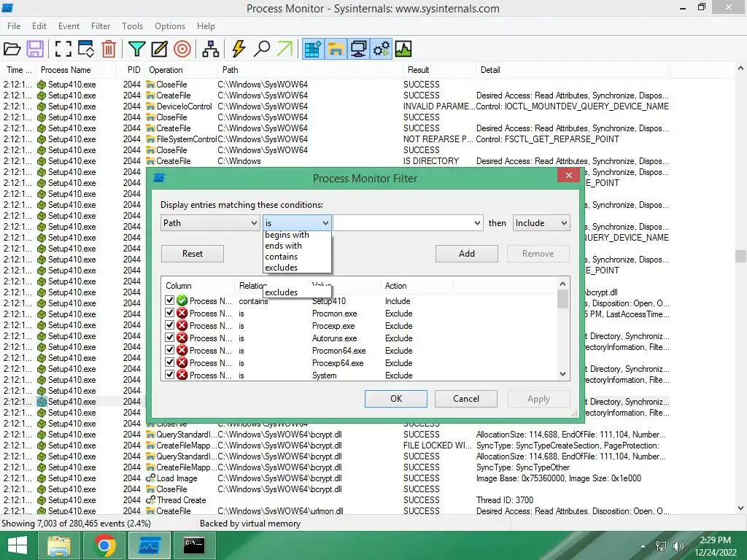Open the Include action dropdown
Screen dimensions: 747x560
click(x=541, y=223)
